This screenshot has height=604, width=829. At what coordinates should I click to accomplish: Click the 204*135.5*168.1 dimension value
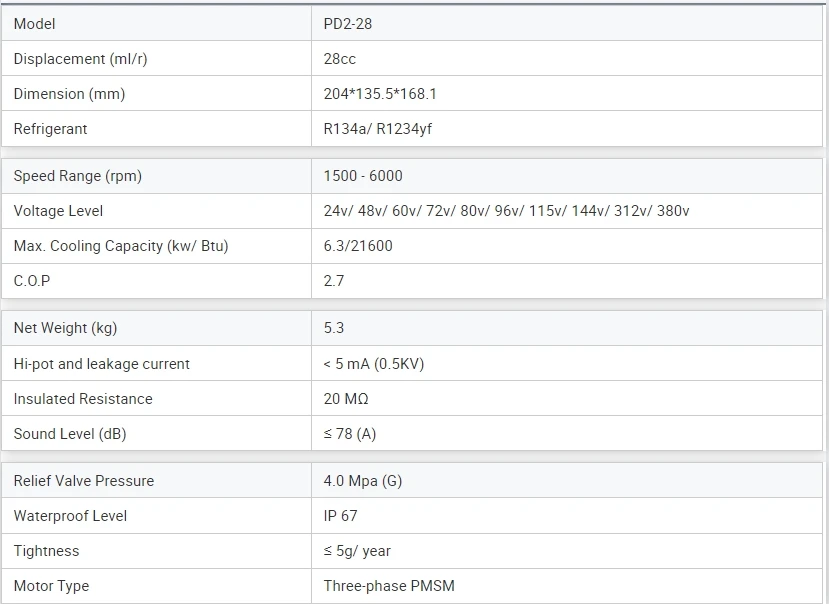(x=380, y=94)
